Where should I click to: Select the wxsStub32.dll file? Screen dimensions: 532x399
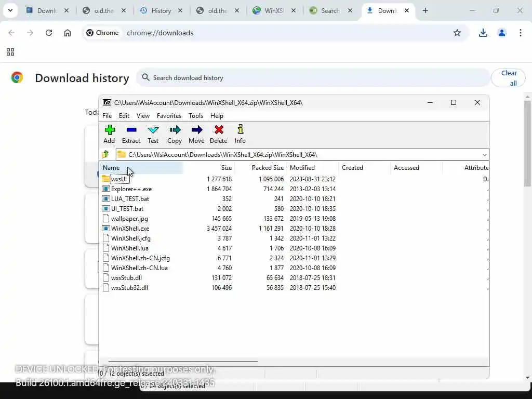tap(129, 287)
